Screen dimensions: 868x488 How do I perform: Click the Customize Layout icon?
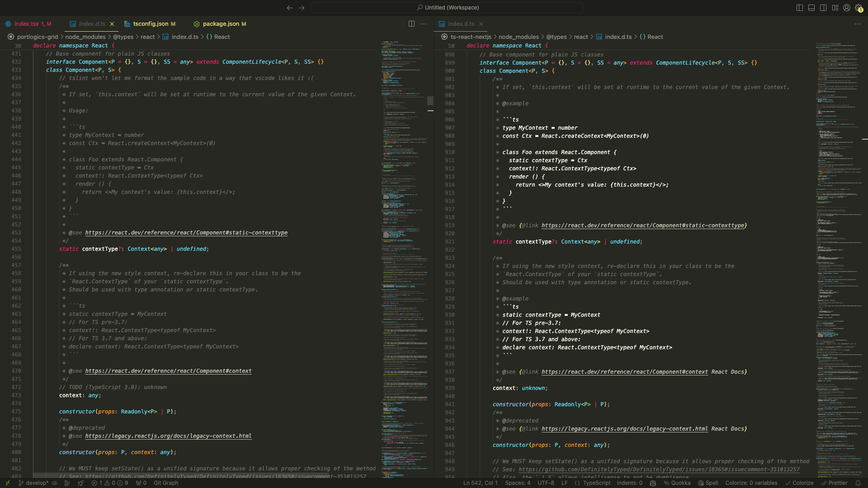tap(835, 8)
